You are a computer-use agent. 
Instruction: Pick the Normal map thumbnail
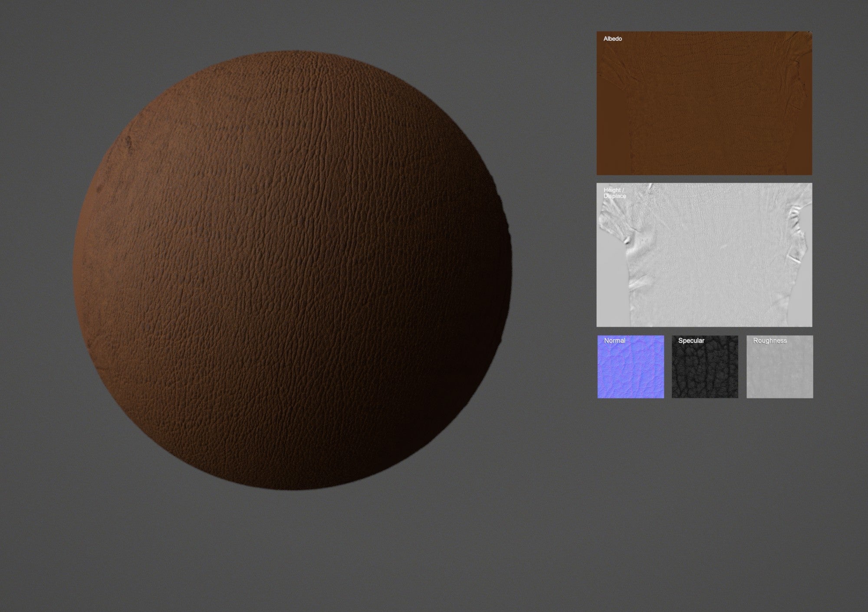631,367
